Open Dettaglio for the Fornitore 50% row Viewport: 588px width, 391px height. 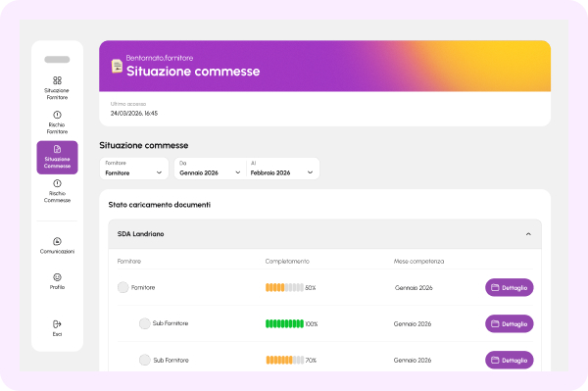pos(510,287)
